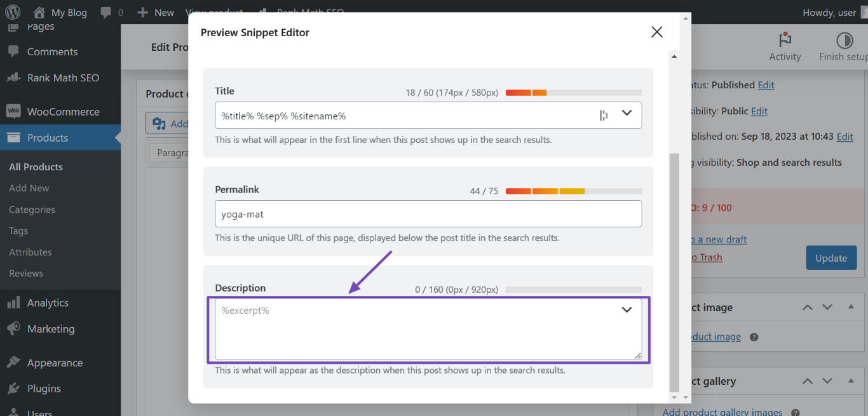The image size is (868, 416).
Task: Click the Finish setup progress icon
Action: (x=844, y=41)
